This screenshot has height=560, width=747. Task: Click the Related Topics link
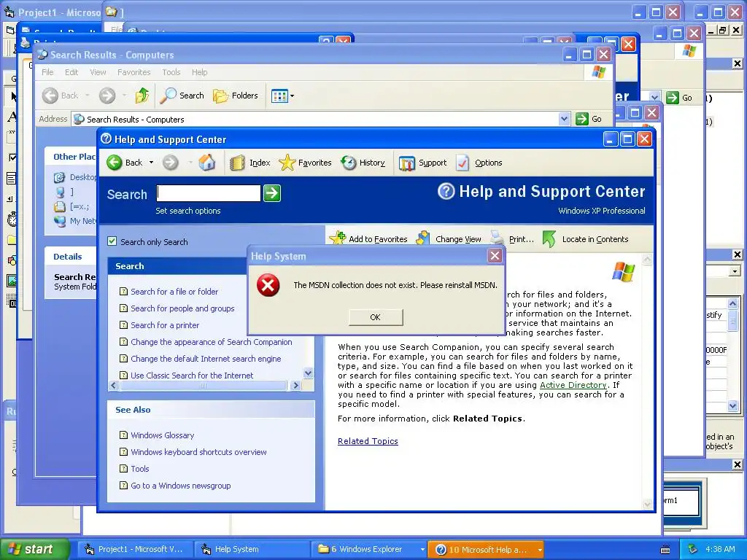[368, 441]
